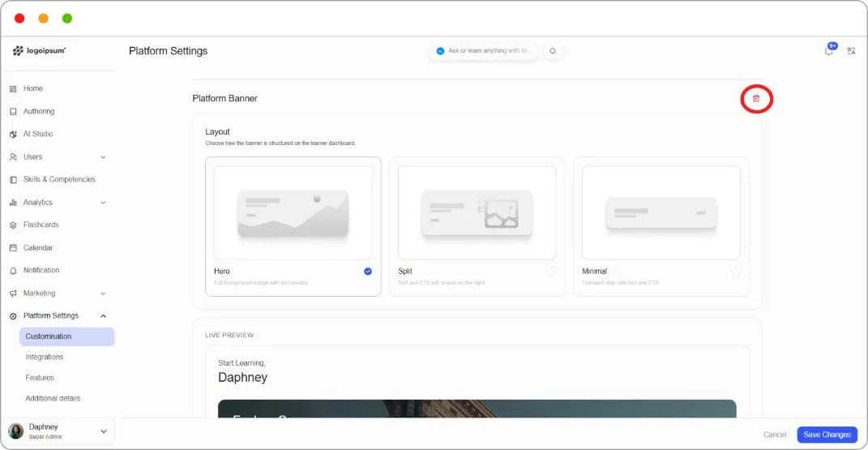Click the language translate icon
Image resolution: width=868 pixels, height=450 pixels.
point(852,51)
